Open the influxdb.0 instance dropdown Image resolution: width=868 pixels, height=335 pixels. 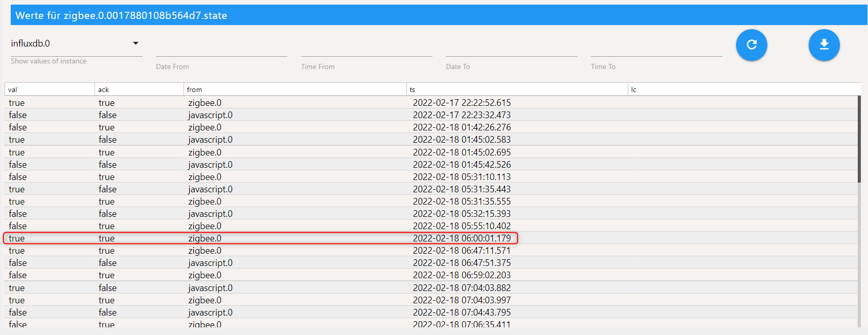coord(76,43)
